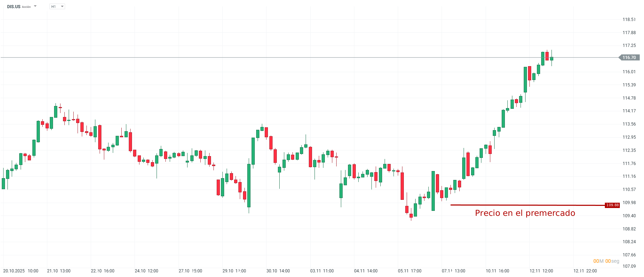Open the H1 timeframe selector

[x=57, y=6]
